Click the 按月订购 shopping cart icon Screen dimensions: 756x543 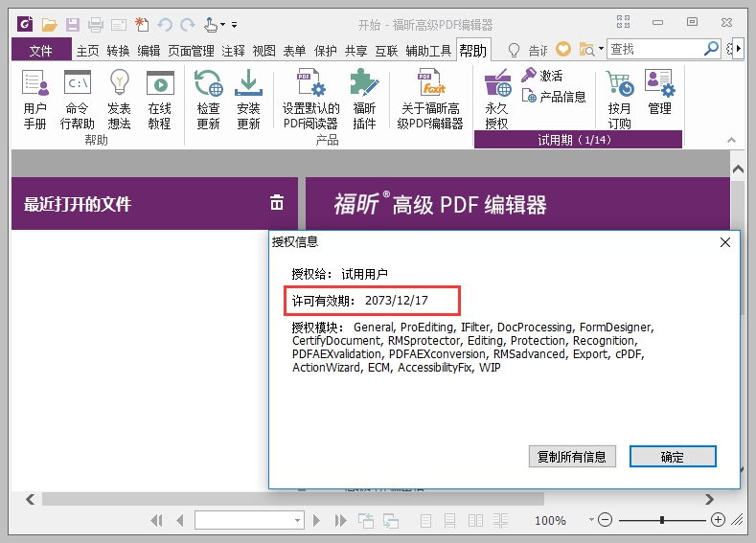coord(620,83)
